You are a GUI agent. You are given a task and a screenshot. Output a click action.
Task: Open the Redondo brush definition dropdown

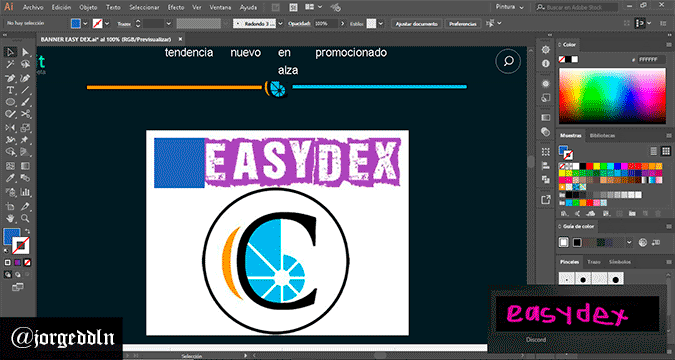pos(280,24)
